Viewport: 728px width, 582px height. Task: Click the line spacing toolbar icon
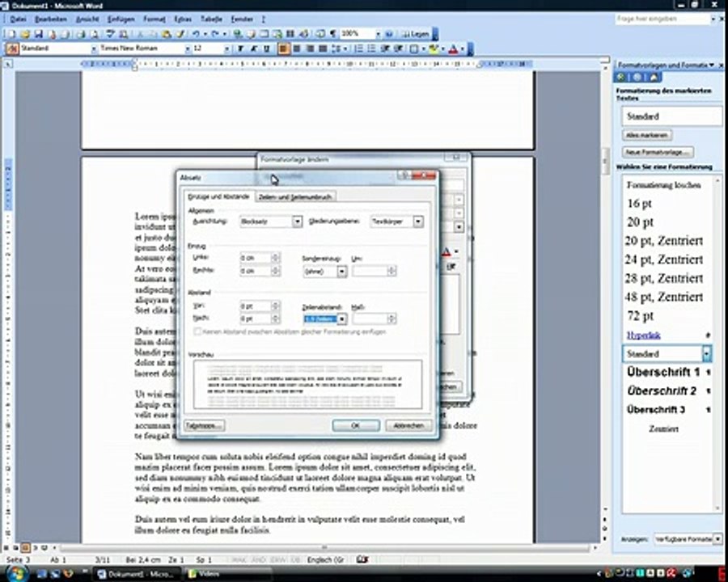pos(336,48)
